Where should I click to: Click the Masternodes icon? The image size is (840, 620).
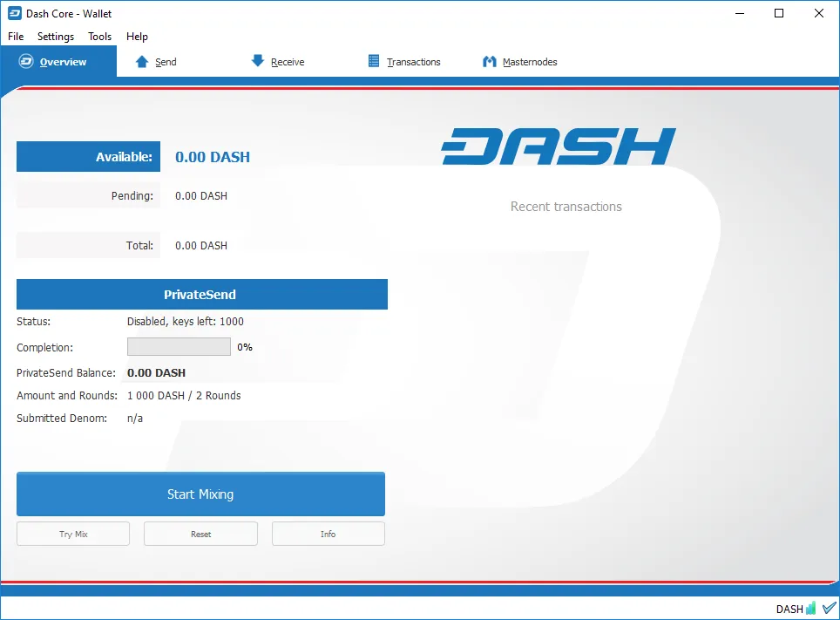pos(489,62)
